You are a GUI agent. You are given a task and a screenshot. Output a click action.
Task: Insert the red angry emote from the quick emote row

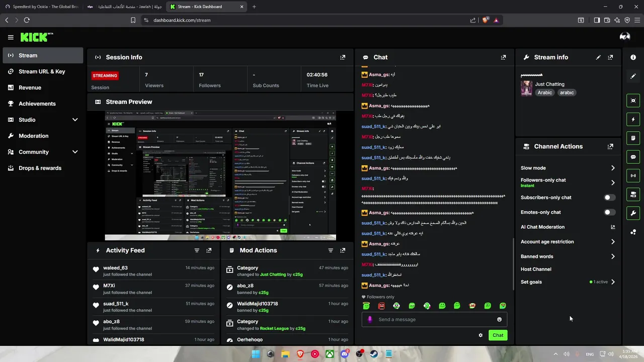[x=381, y=306]
